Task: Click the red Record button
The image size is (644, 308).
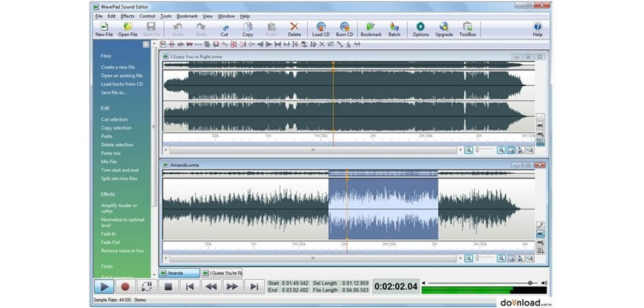Action: click(x=125, y=286)
